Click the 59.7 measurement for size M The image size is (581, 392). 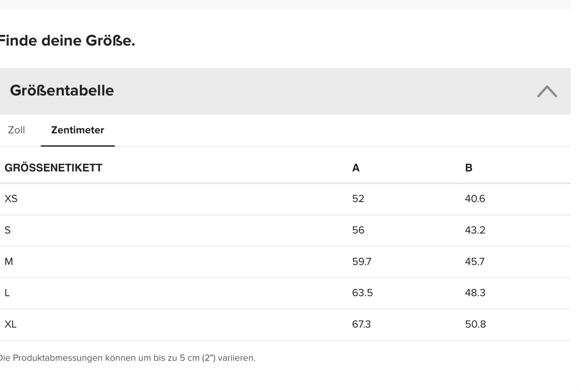pos(362,262)
